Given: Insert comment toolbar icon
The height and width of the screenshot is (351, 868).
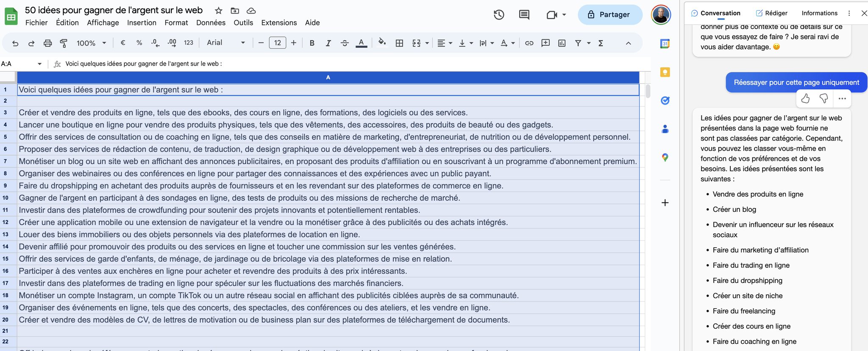Looking at the screenshot, I should (x=545, y=43).
